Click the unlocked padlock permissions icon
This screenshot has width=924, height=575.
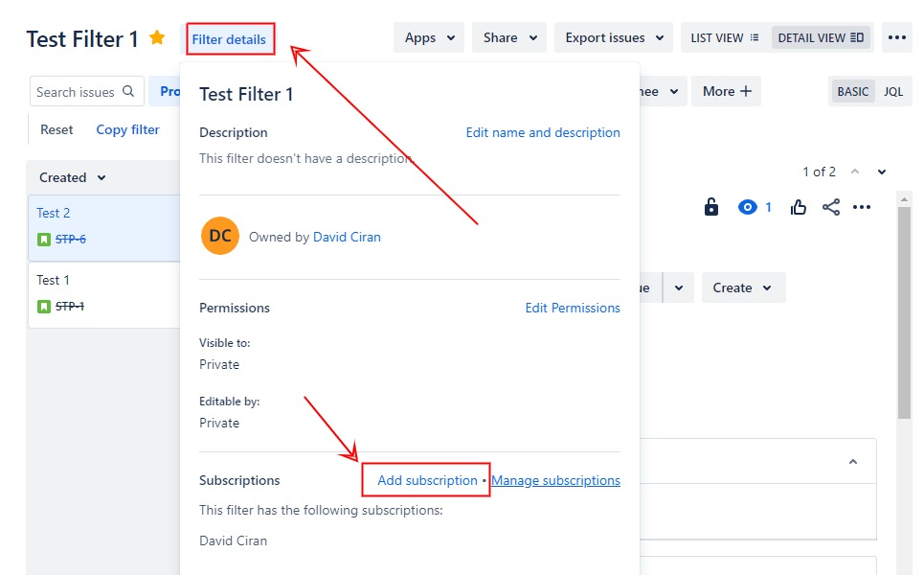click(x=712, y=206)
